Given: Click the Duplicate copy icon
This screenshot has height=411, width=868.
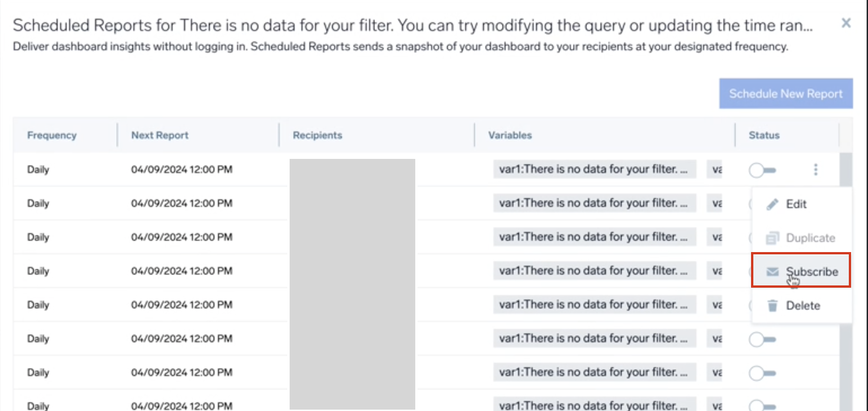Looking at the screenshot, I should pos(772,238).
